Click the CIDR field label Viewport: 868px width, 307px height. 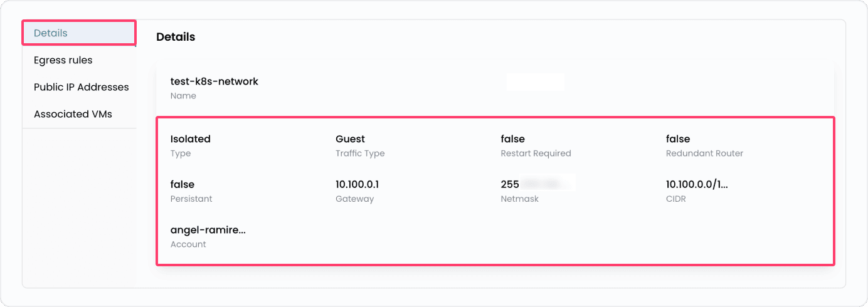(x=676, y=199)
